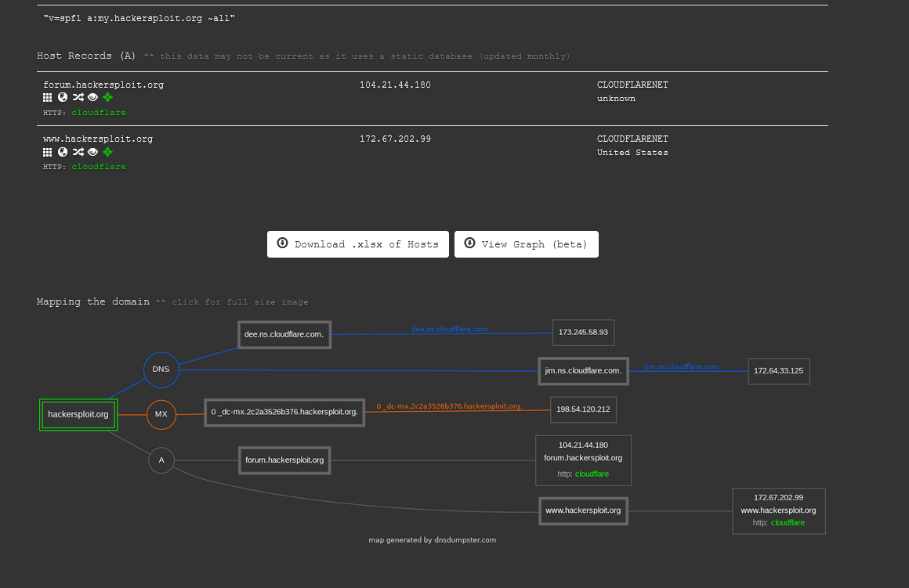Viewport: 909px width, 588px height.
Task: Click the grid icon under www.hackersploit.org
Action: click(48, 152)
